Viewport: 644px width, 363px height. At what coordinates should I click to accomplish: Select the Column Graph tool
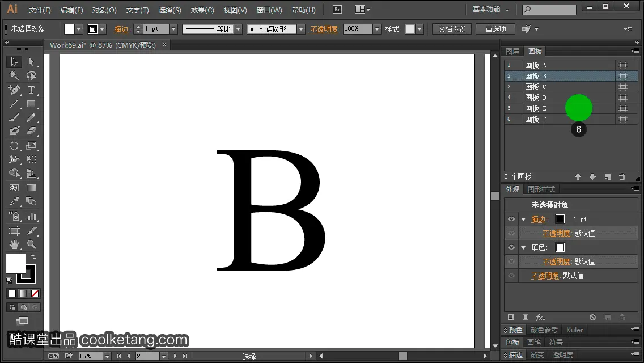coord(31,216)
